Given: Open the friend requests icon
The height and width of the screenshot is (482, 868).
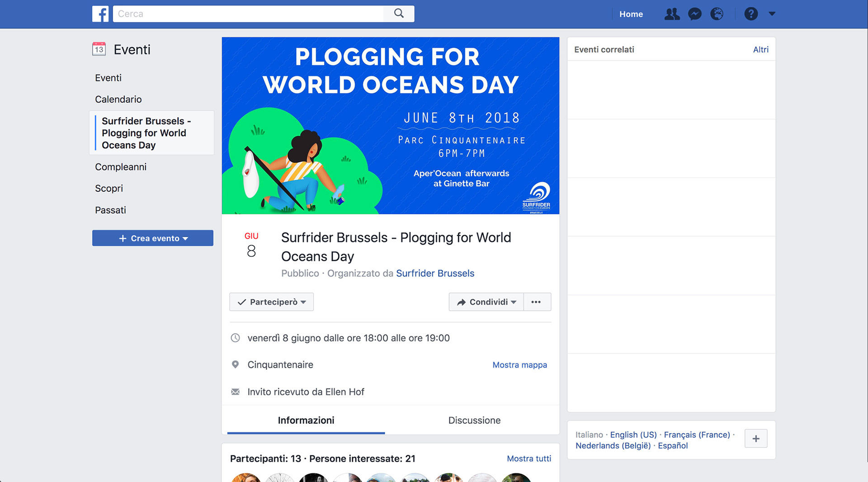Looking at the screenshot, I should [x=672, y=14].
